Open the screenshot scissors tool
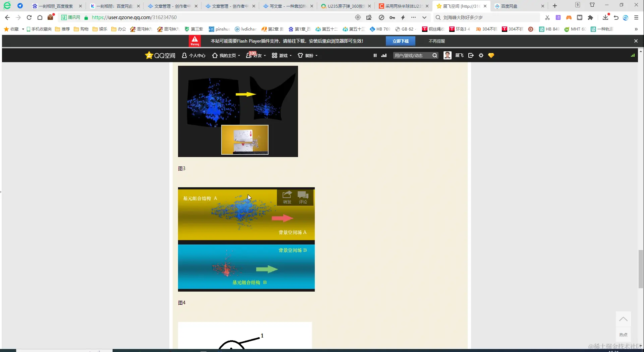This screenshot has height=352, width=644. click(547, 17)
